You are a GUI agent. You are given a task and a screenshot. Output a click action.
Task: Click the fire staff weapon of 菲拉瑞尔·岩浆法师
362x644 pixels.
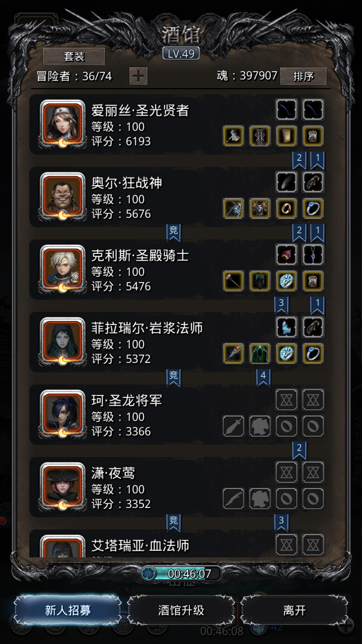click(x=233, y=353)
